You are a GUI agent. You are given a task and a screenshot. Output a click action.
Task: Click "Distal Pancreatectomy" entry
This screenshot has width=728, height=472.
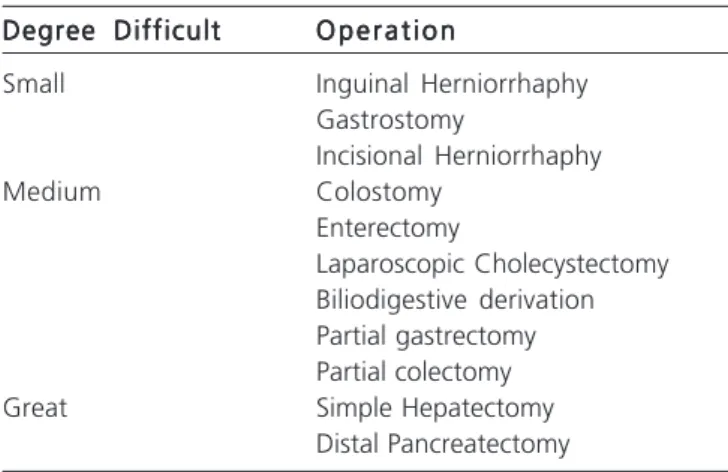click(x=443, y=445)
